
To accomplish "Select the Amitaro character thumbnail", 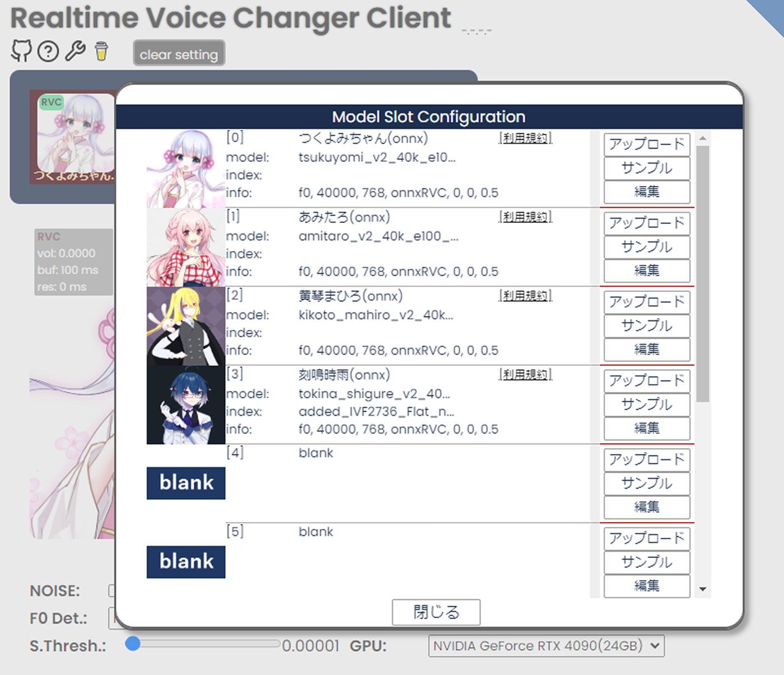I will (x=186, y=248).
